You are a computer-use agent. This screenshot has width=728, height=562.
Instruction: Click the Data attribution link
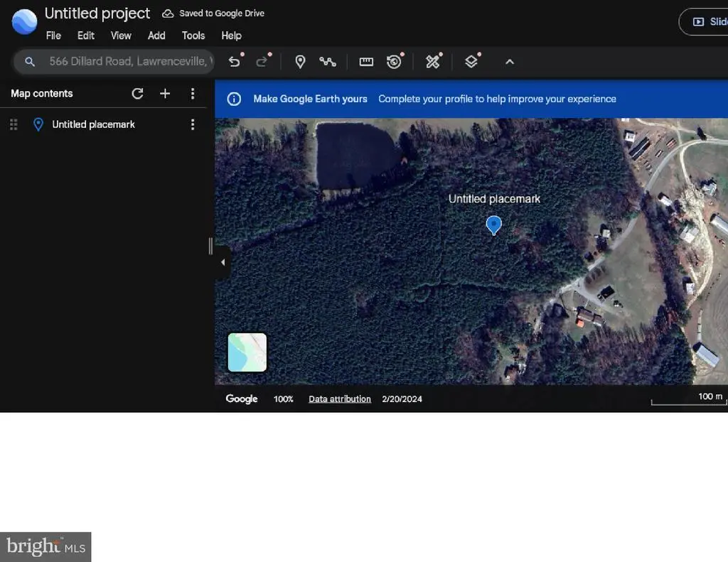pyautogui.click(x=339, y=399)
